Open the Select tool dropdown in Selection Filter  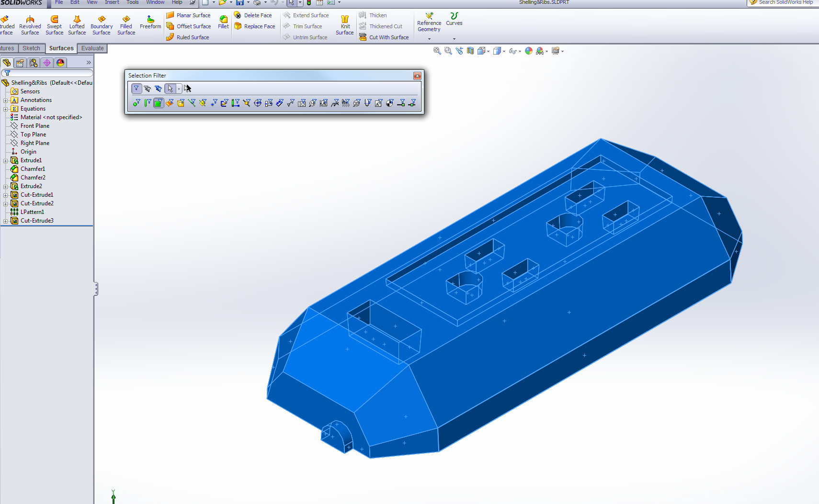(x=179, y=89)
